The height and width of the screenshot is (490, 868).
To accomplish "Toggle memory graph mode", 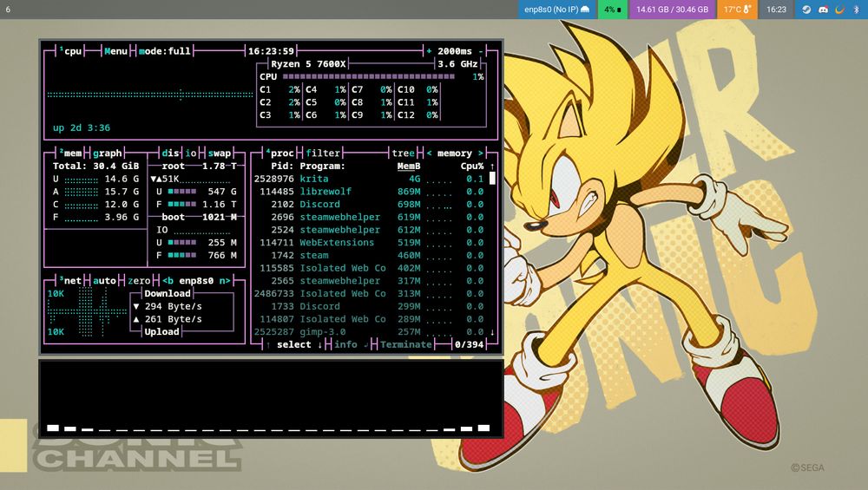I will [x=108, y=154].
